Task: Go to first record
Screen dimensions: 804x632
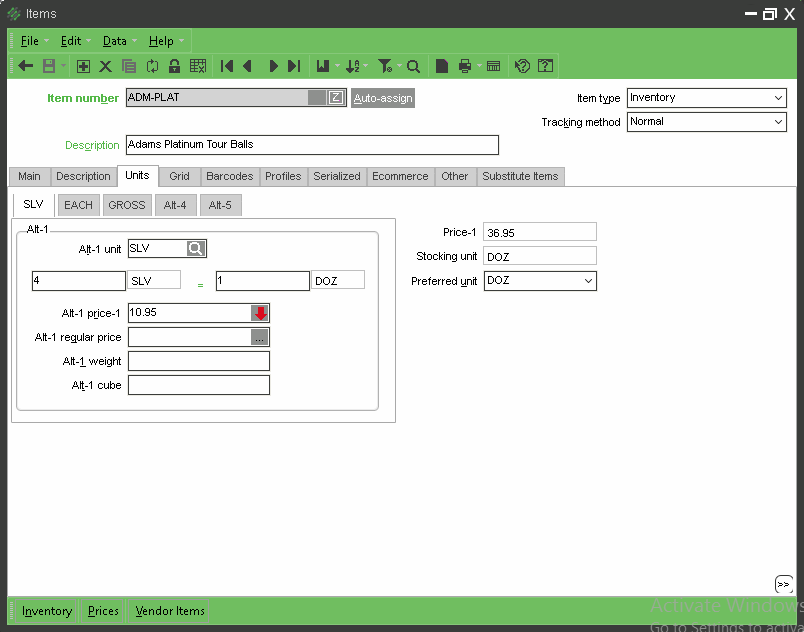Action: click(x=227, y=66)
